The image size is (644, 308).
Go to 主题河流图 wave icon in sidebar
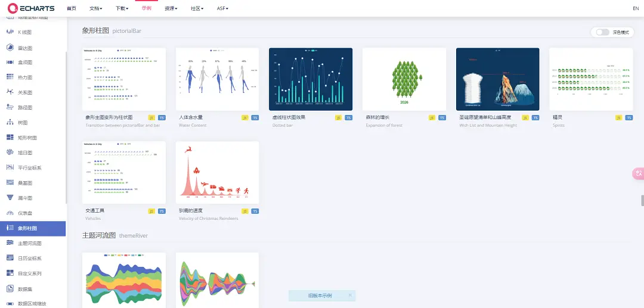click(x=10, y=243)
